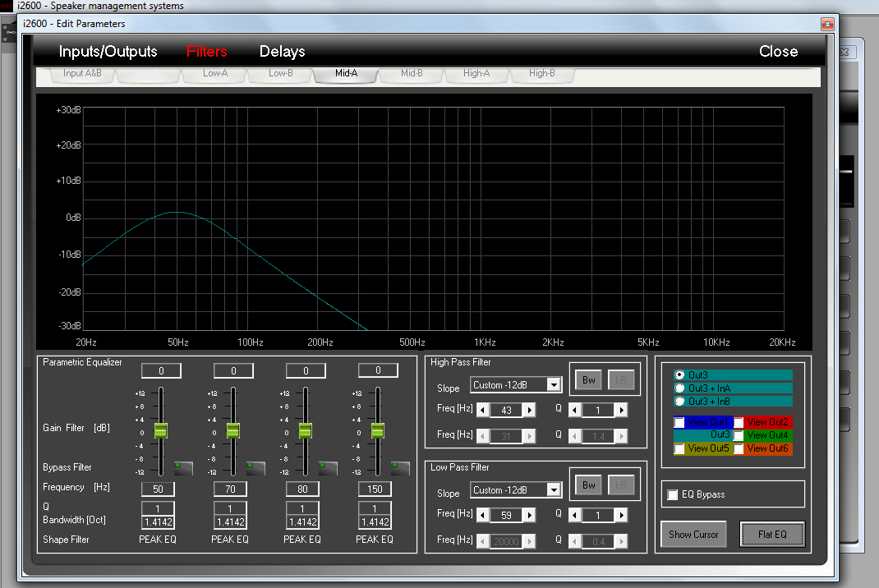Increase Low Pass Filter frequency with right arrow
Screen dimensions: 879x588
pos(530,515)
